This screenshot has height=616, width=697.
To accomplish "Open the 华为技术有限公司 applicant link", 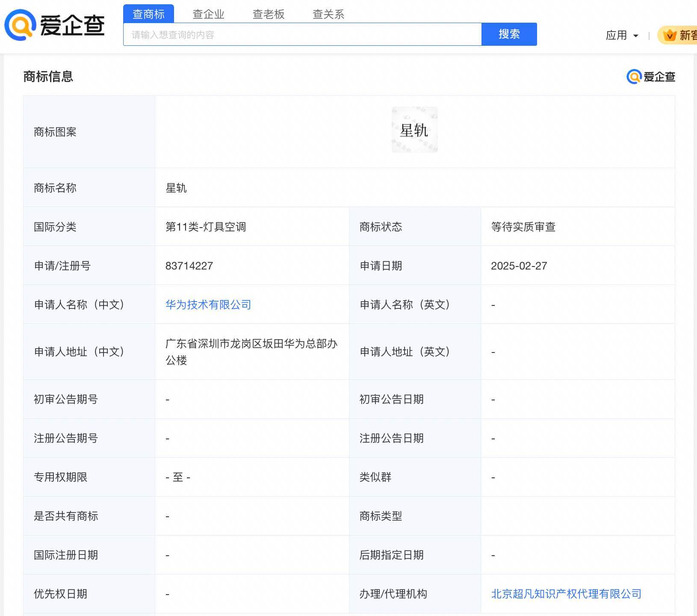I will [x=208, y=305].
